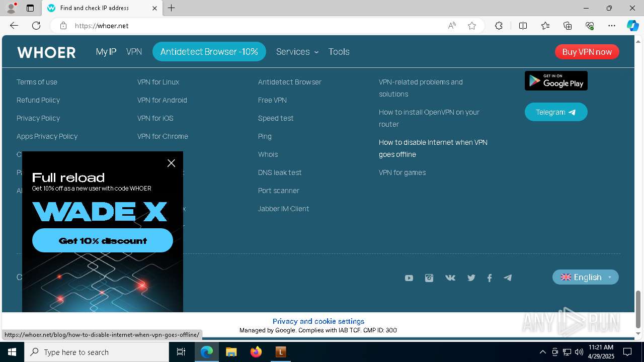
Task: Open How to disable Internet when VPN offline
Action: [433, 148]
